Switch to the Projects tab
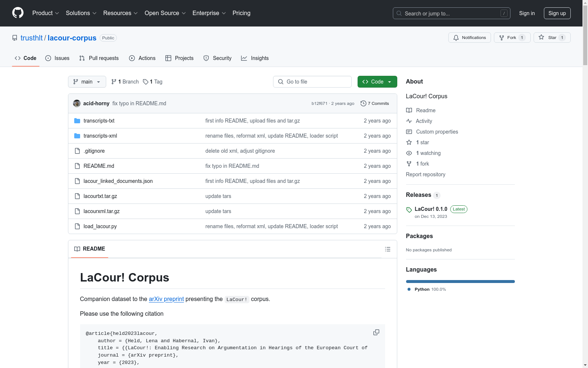 (179, 58)
